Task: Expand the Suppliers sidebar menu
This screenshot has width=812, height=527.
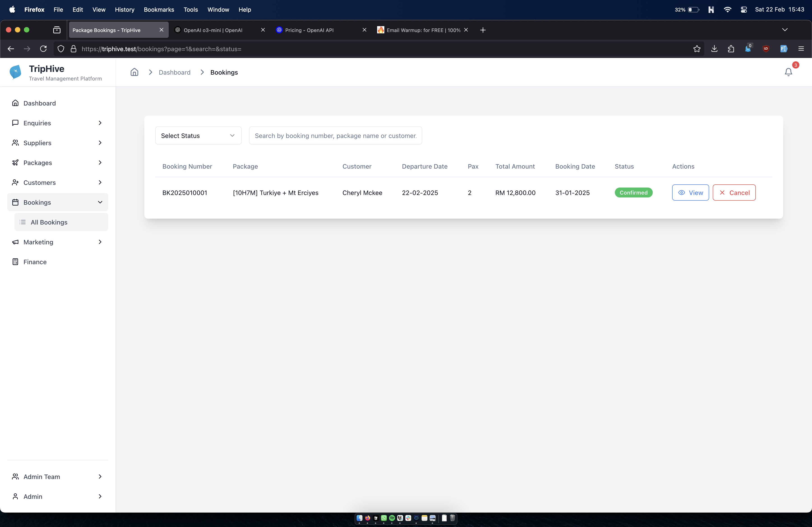Action: coord(58,143)
